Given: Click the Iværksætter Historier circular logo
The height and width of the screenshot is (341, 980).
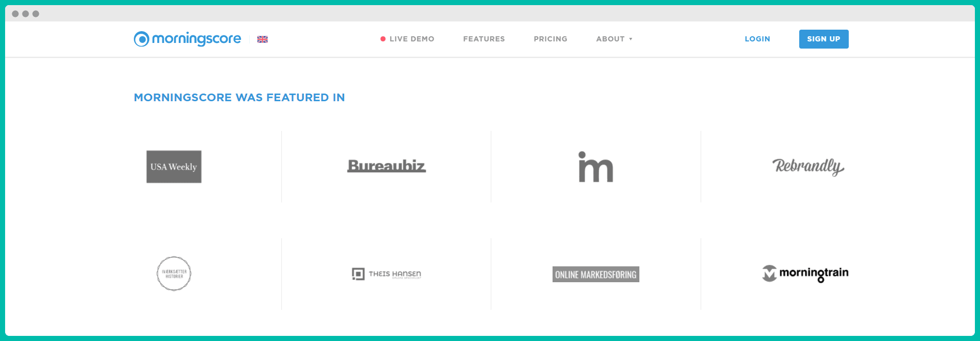Looking at the screenshot, I should coord(174,274).
